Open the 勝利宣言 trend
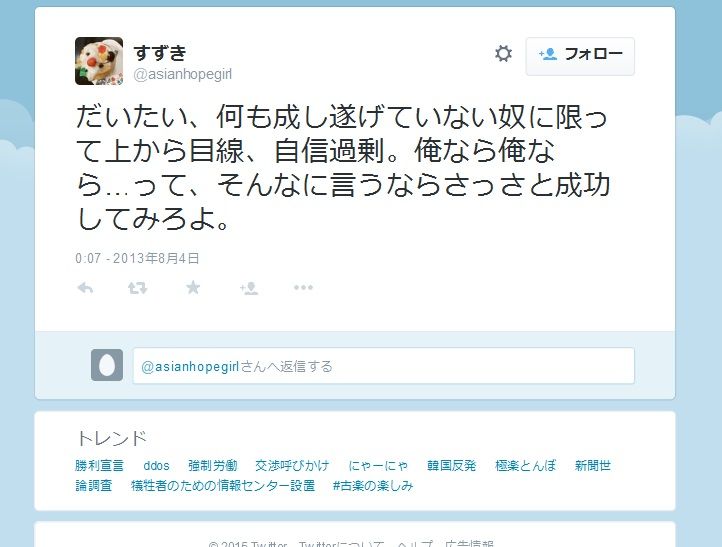This screenshot has width=722, height=547. (99, 466)
